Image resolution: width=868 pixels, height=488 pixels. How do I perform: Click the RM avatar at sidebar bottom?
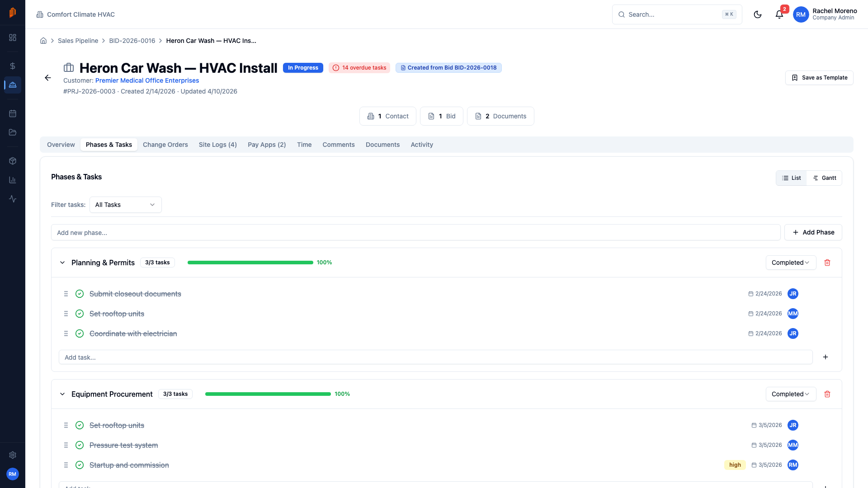tap(13, 474)
